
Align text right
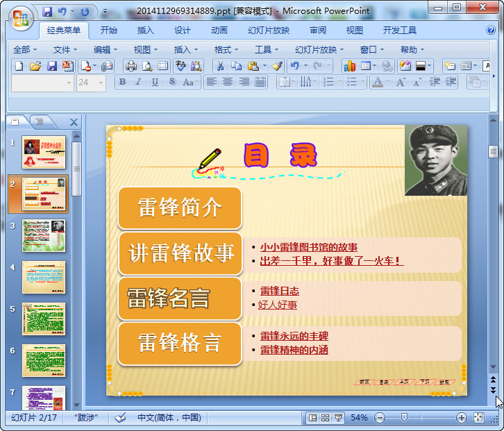click(x=244, y=83)
